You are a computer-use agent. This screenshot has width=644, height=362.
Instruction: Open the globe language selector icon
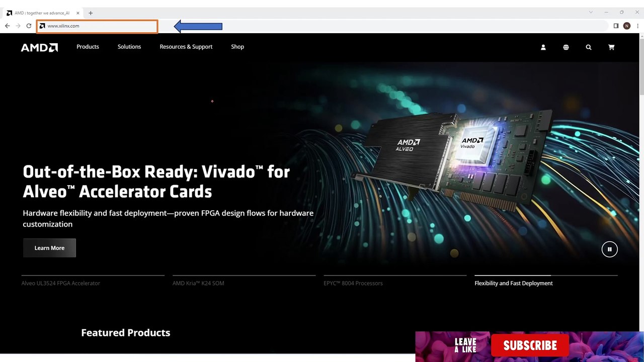[x=566, y=47]
